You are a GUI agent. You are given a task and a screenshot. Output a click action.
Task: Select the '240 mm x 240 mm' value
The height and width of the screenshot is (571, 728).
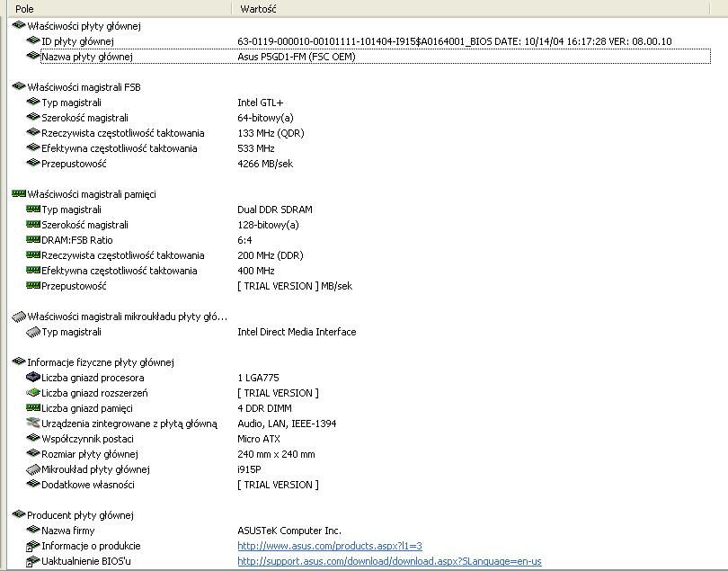(276, 454)
